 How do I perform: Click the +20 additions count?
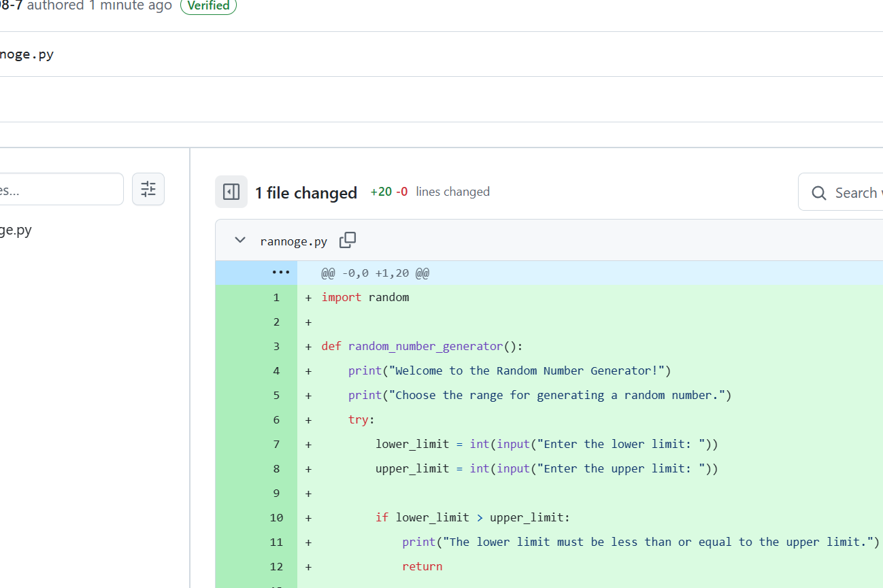[379, 192]
